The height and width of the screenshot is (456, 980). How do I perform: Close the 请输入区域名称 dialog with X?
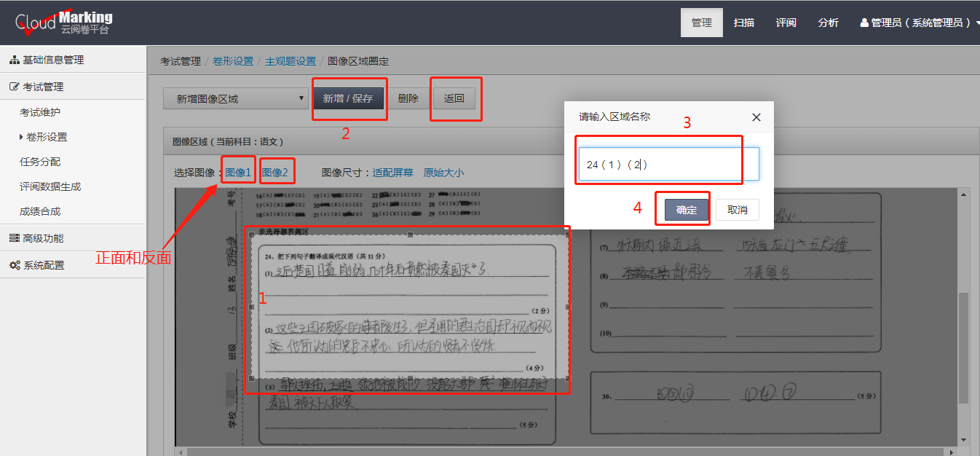(756, 117)
